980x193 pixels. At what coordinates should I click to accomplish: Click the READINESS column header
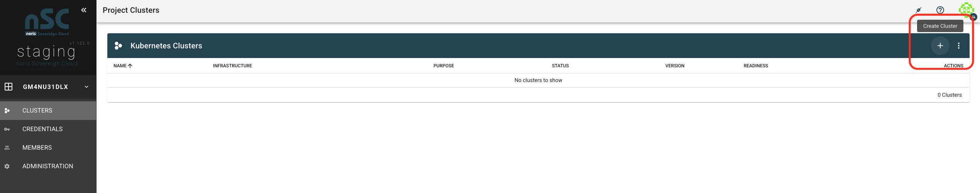(x=756, y=66)
